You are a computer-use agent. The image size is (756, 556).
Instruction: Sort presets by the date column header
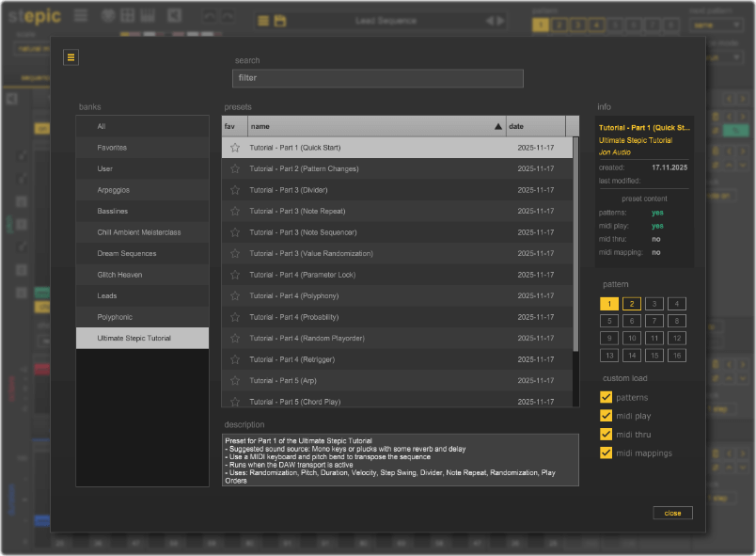click(x=535, y=126)
